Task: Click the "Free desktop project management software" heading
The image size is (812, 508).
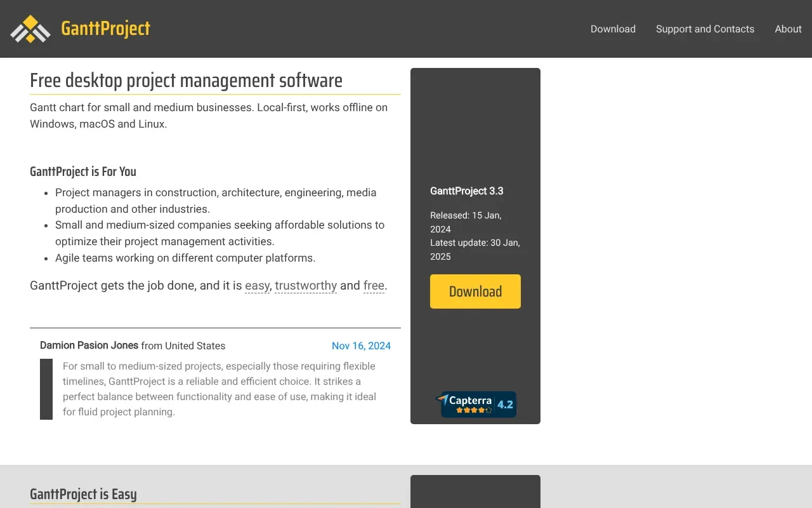Action: click(186, 81)
